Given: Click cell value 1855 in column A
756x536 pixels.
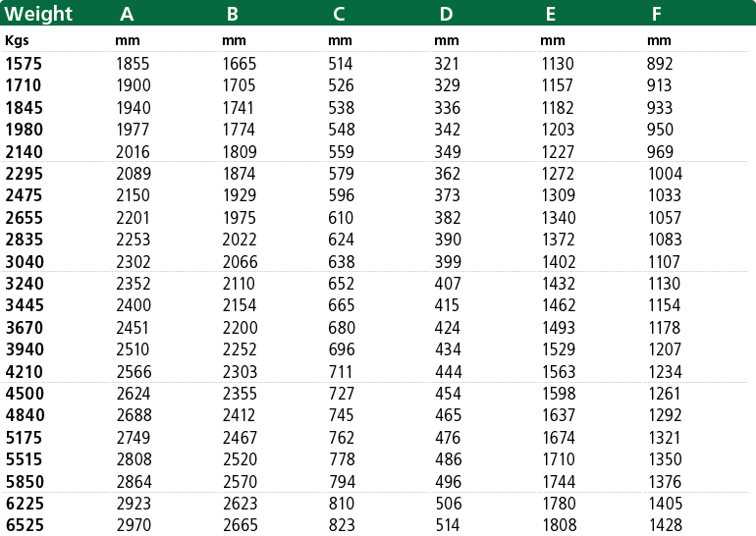Looking at the screenshot, I should coord(133,64).
